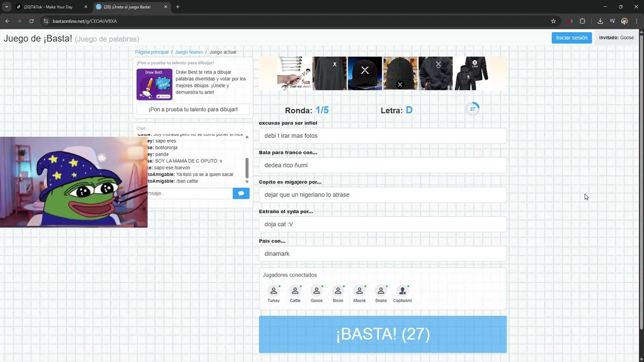Image resolution: width=644 pixels, height=362 pixels.
Task: Click the Goose player avatar
Action: [316, 291]
